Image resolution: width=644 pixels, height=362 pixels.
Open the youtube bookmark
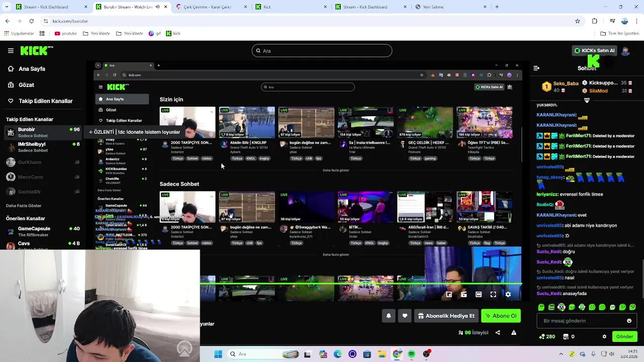pos(65,34)
